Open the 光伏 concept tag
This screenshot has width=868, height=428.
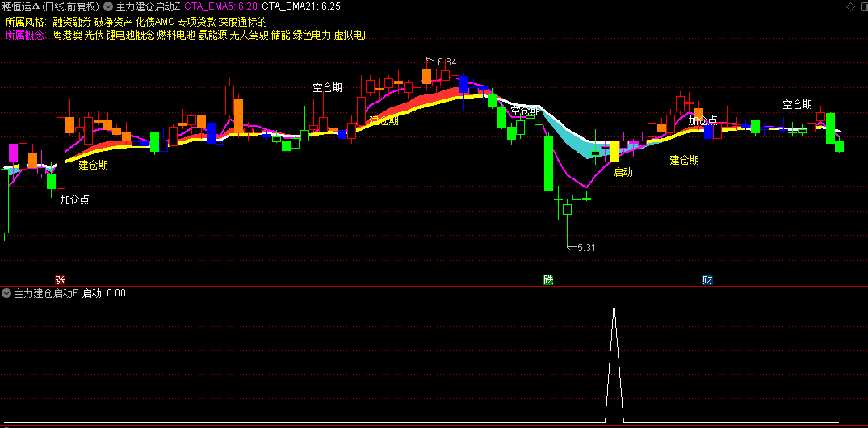coord(94,36)
